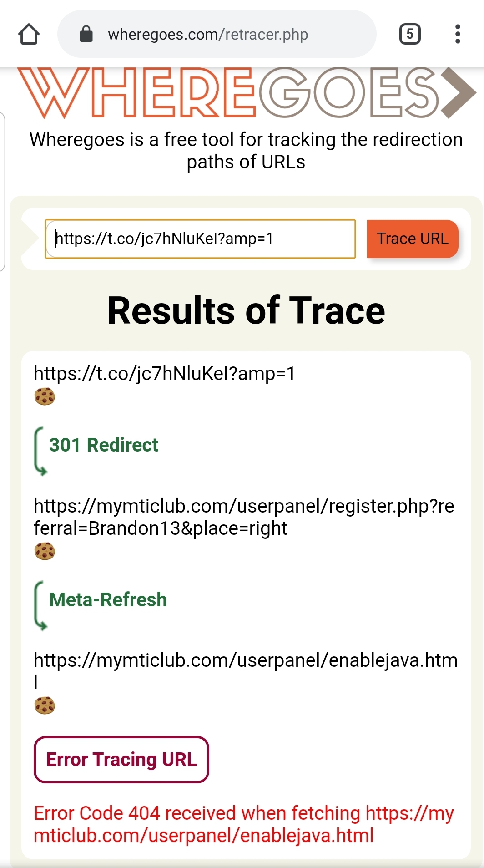This screenshot has width=484, height=868.
Task: Click the Meta-Refresh arrow icon
Action: 40,605
